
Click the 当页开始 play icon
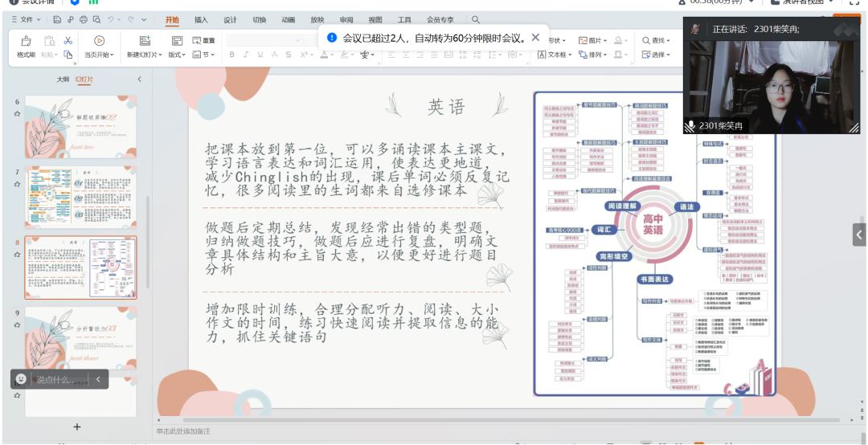[x=100, y=40]
